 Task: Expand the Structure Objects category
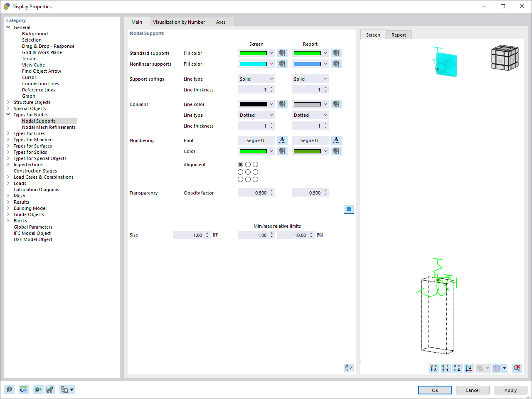point(8,102)
